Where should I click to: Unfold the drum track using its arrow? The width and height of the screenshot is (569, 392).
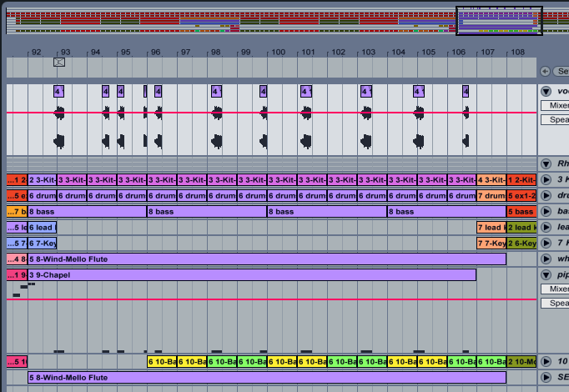click(x=546, y=195)
